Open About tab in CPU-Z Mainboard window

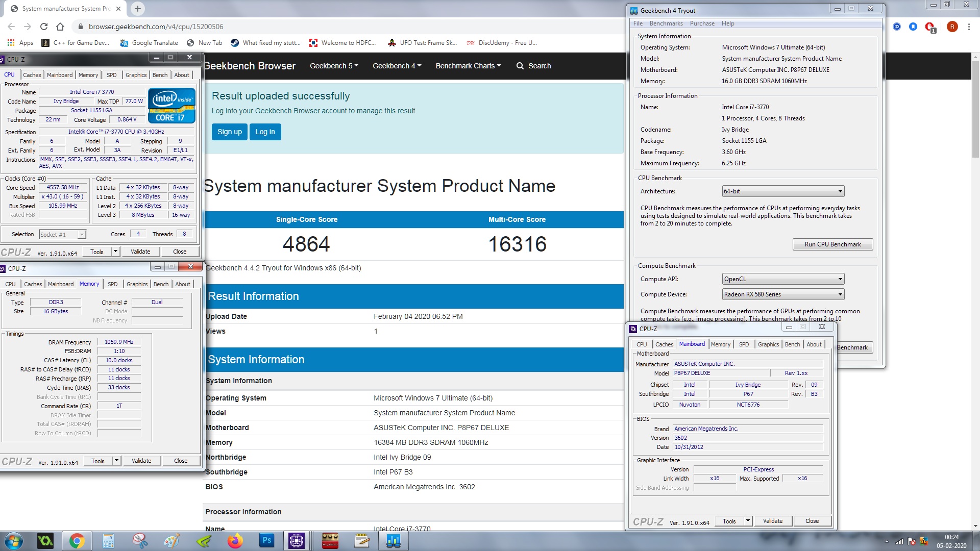point(814,344)
